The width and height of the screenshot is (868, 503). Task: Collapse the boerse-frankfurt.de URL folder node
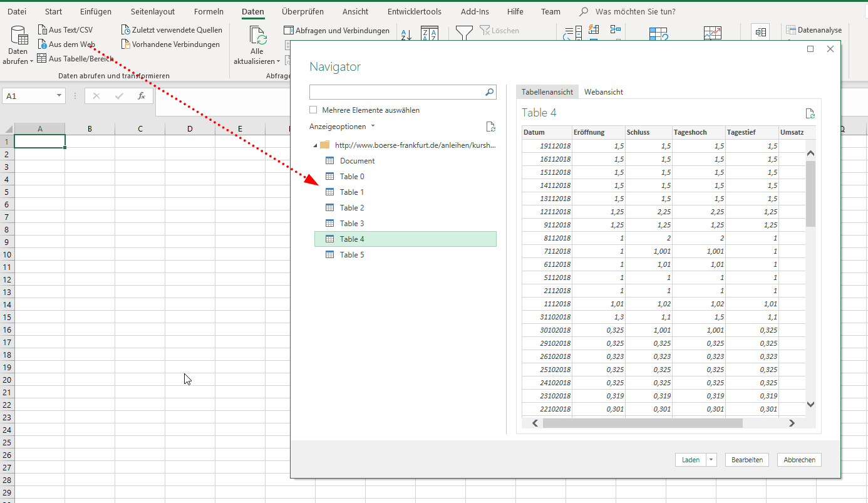tap(314, 145)
